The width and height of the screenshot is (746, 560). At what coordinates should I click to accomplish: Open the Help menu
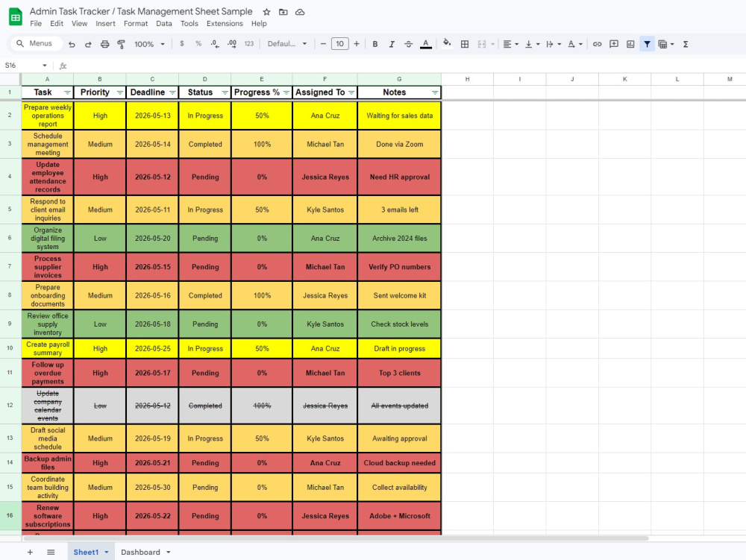pos(259,24)
